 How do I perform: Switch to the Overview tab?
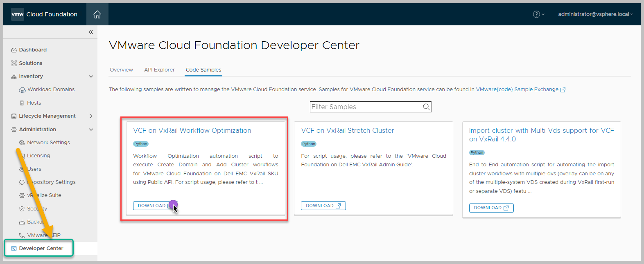pyautogui.click(x=121, y=70)
